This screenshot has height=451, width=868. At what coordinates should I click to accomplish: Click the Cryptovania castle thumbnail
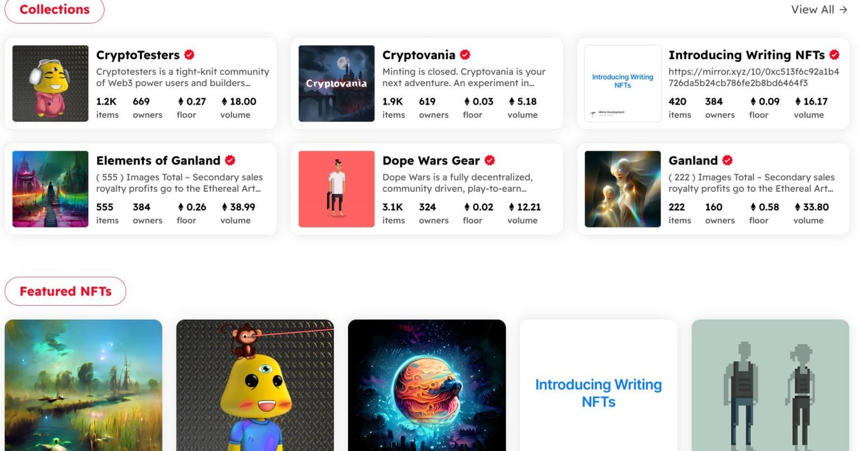pyautogui.click(x=337, y=84)
